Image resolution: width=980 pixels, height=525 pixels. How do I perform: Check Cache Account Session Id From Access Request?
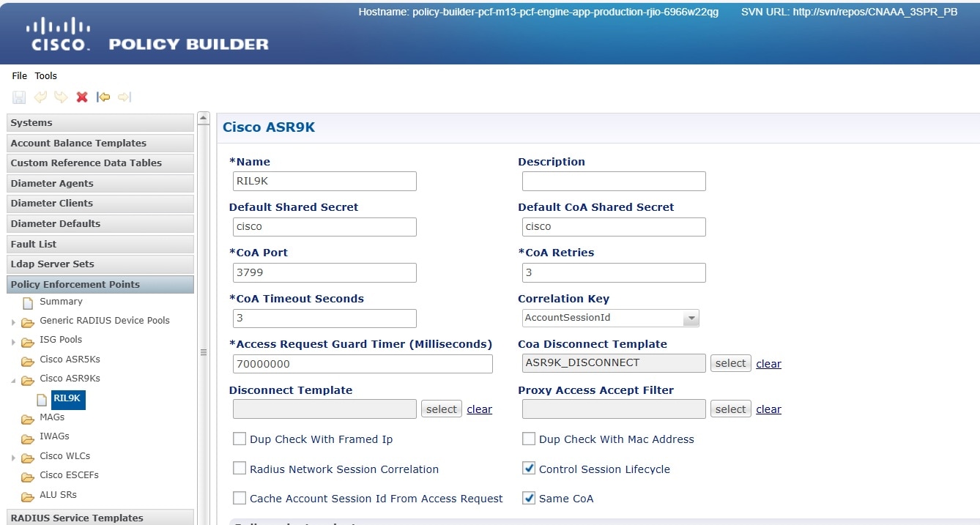point(240,498)
